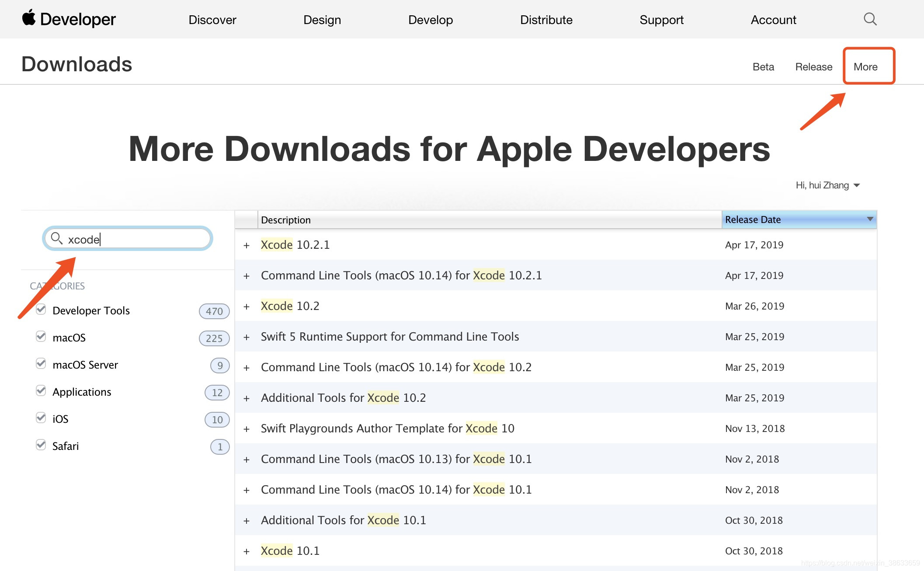Uncheck the Developer Tools category checkbox
This screenshot has width=924, height=571.
[41, 310]
